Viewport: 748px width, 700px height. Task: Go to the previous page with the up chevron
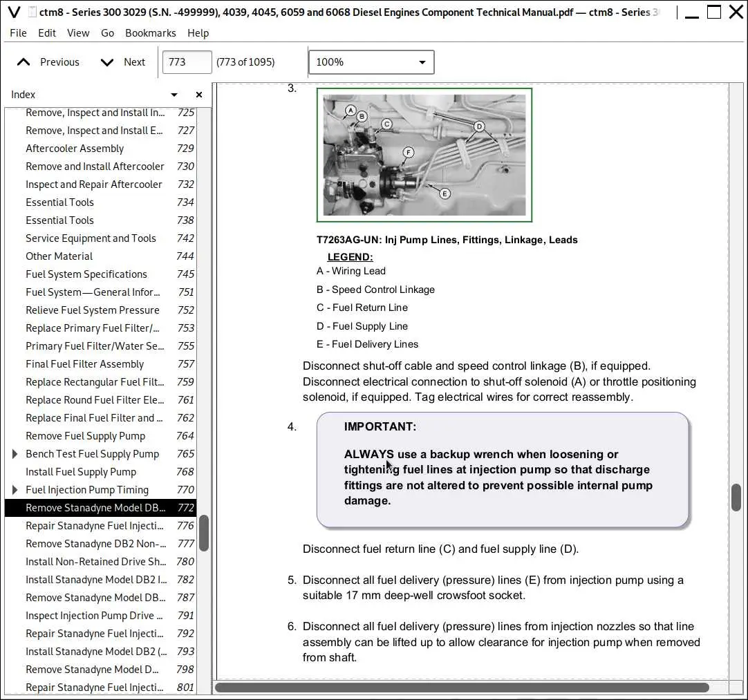(x=24, y=62)
